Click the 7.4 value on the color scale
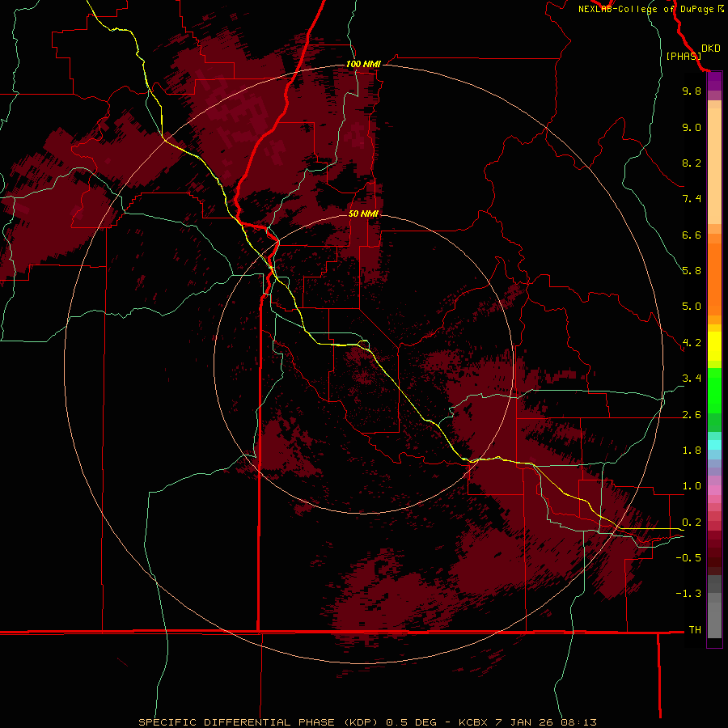 (x=692, y=199)
